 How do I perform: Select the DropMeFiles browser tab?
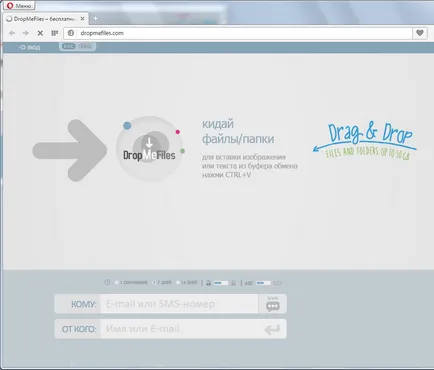tap(46, 19)
